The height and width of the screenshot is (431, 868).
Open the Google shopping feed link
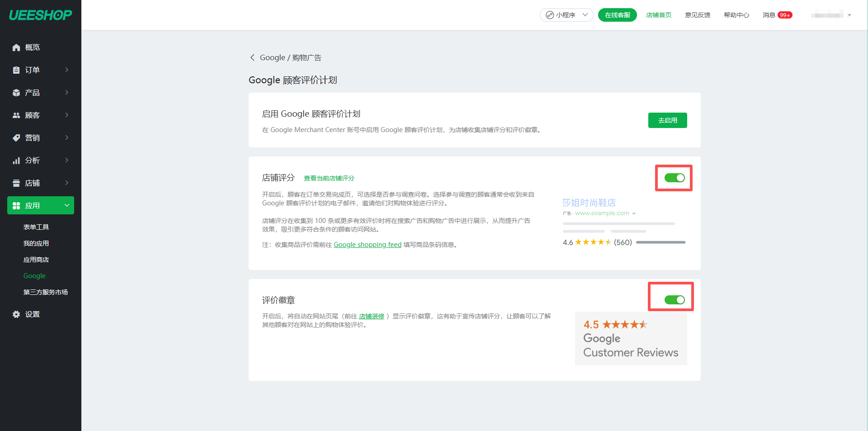pos(367,245)
